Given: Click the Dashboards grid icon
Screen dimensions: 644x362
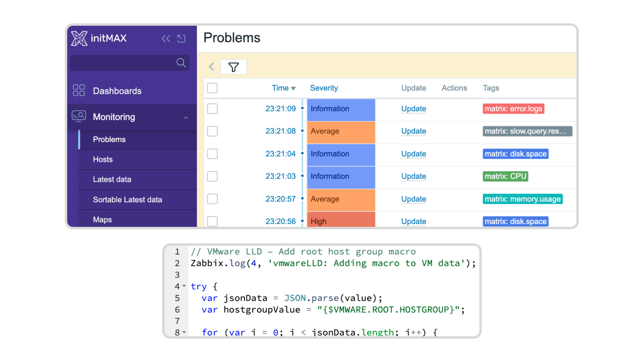Looking at the screenshot, I should (x=79, y=90).
